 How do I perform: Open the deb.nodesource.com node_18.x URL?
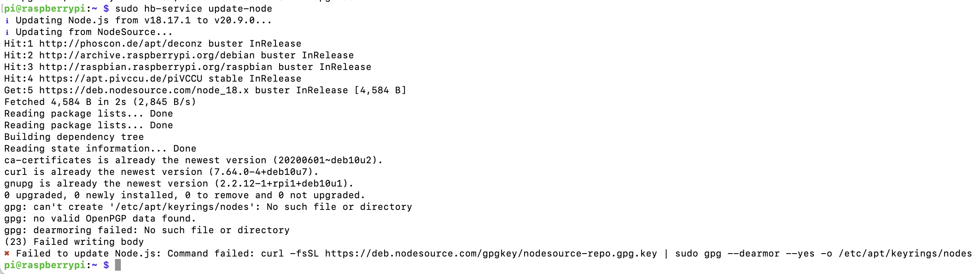tap(144, 90)
